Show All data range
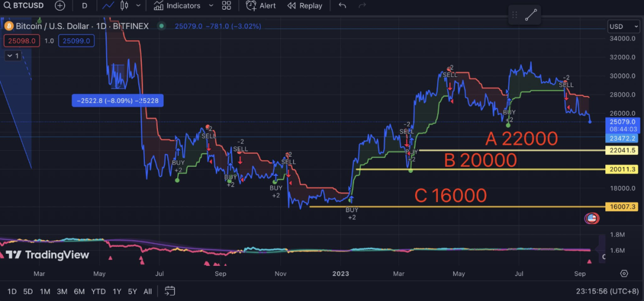 coord(147,291)
